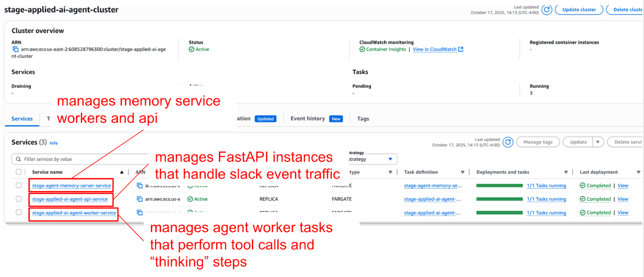Image resolution: width=644 pixels, height=277 pixels.
Task: Open task definition stage-agent-memory-se… link
Action: coord(433,185)
